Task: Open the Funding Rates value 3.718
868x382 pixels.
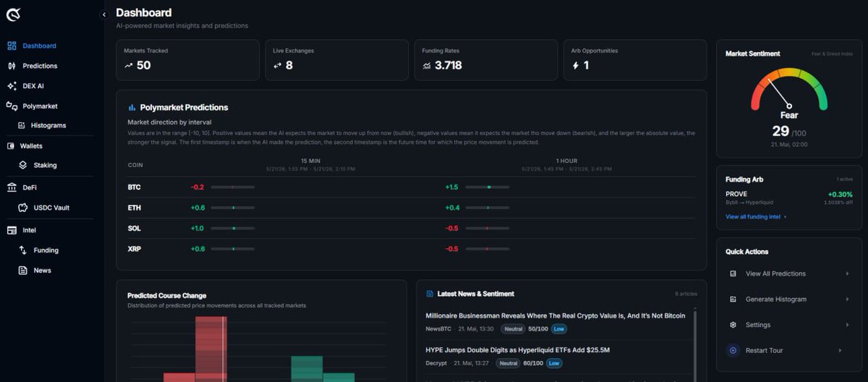Action: tap(448, 65)
